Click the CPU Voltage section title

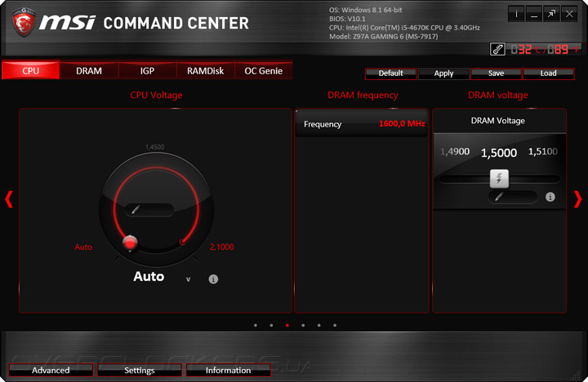coord(156,95)
